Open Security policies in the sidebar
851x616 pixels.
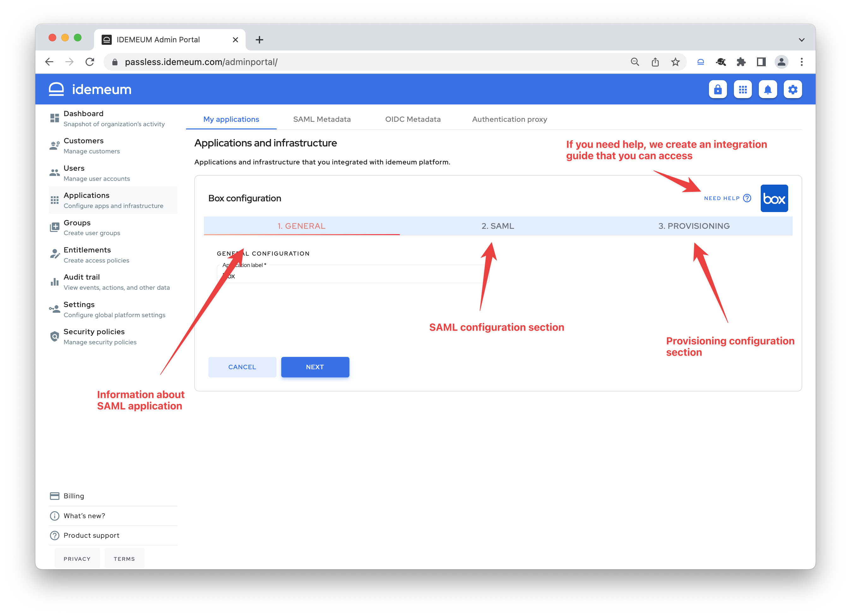point(113,336)
